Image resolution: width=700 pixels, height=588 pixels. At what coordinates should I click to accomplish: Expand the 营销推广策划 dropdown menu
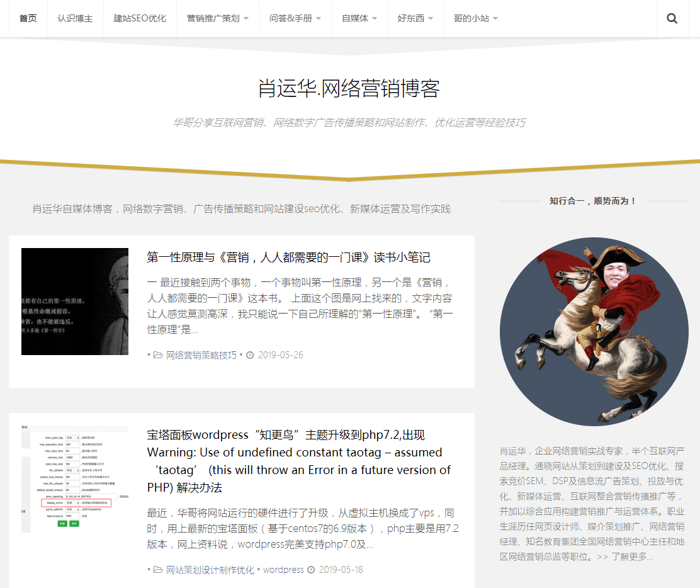(217, 18)
